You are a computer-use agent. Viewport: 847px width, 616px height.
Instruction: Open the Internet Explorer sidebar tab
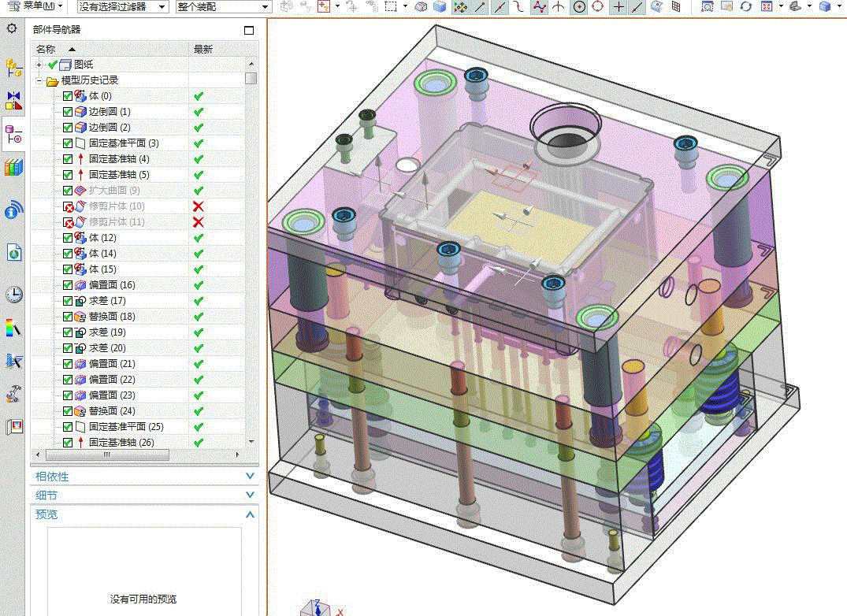point(14,253)
